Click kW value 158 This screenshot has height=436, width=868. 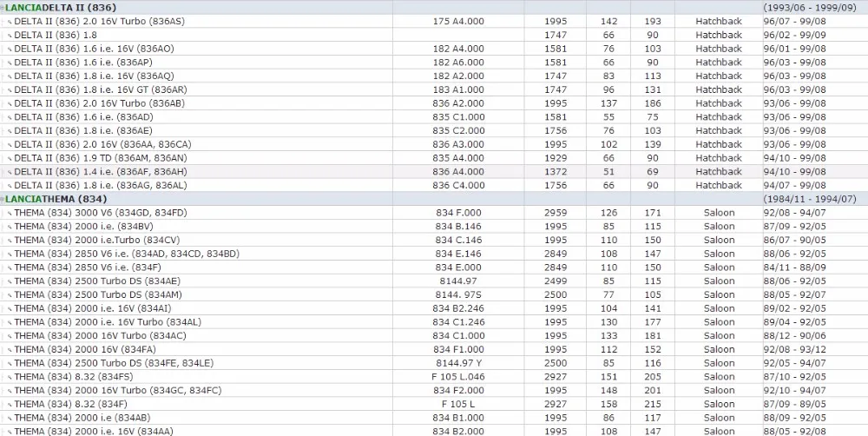609,405
